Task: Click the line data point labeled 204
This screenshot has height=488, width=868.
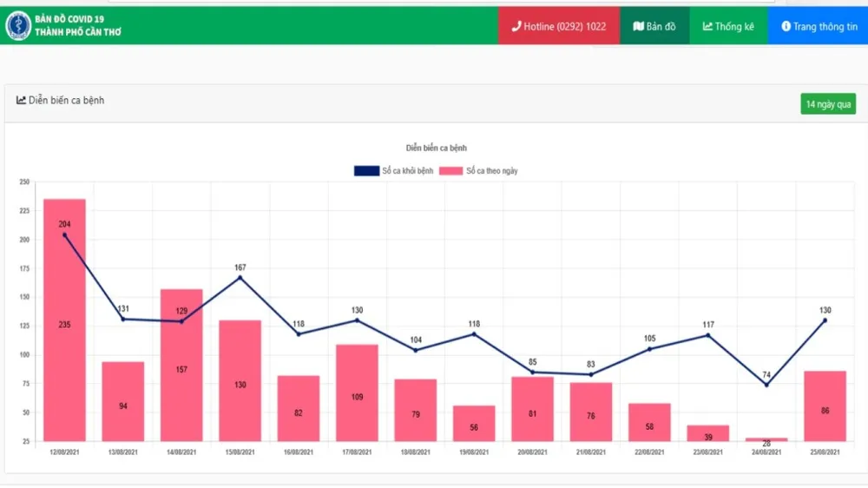Action: [65, 234]
